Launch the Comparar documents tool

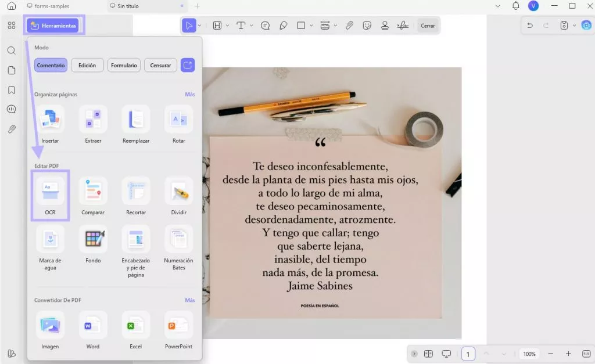93,196
